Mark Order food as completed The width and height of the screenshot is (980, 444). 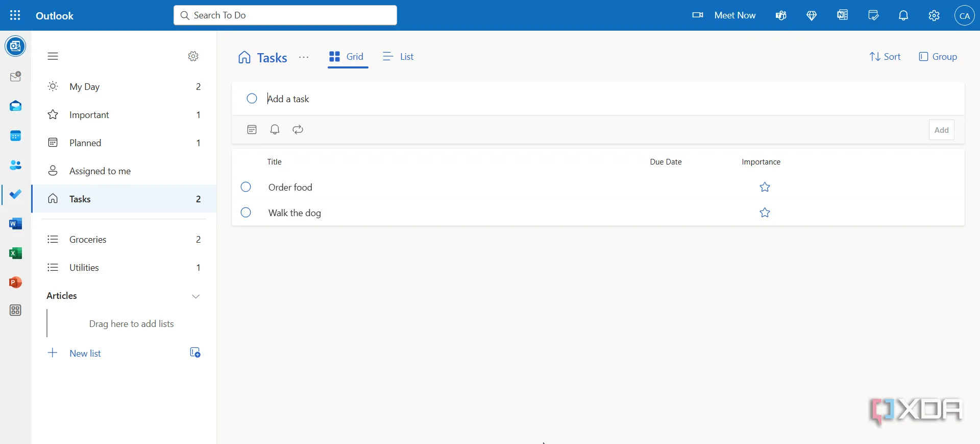[246, 187]
